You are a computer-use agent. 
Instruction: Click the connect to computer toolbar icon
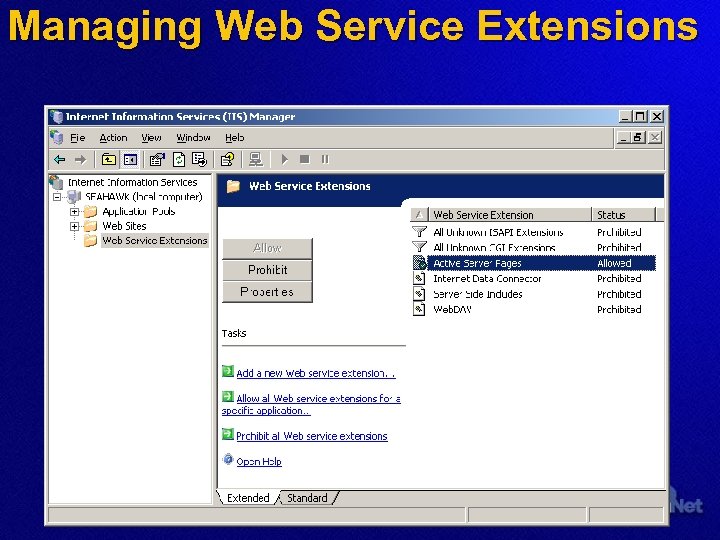point(256,159)
